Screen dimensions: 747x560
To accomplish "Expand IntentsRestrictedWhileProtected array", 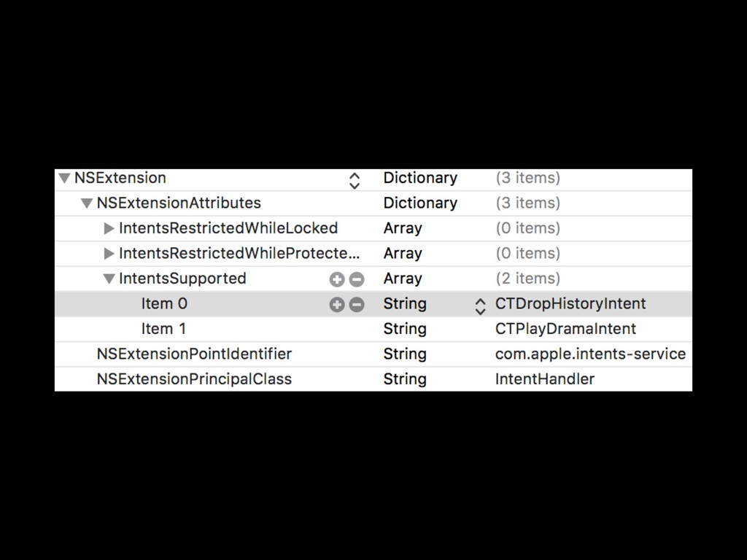I will 109,254.
